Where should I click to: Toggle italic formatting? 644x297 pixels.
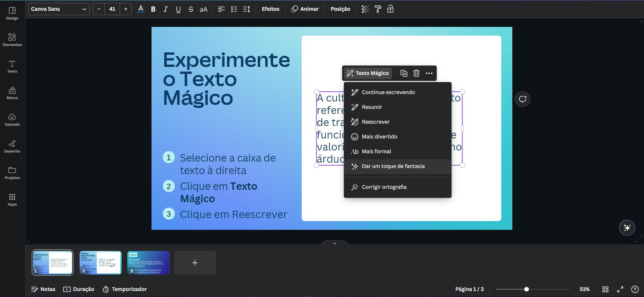pyautogui.click(x=166, y=9)
